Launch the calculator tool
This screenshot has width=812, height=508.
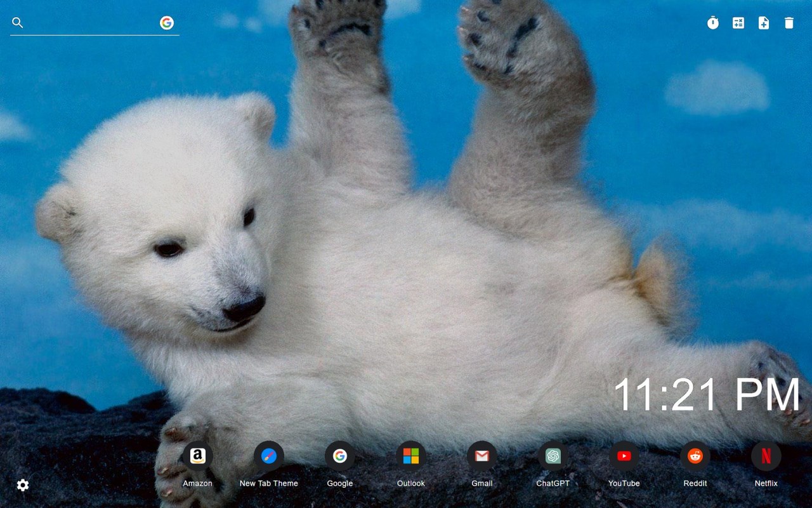pos(738,23)
